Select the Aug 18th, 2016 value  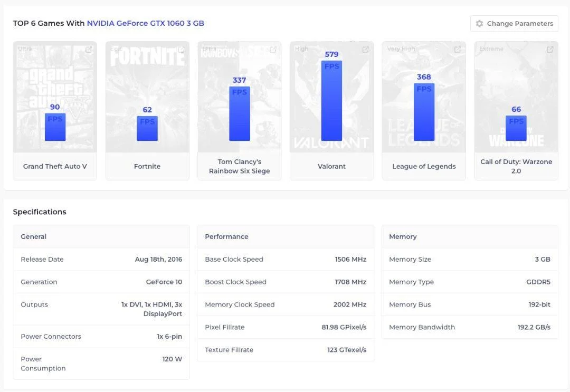click(158, 260)
